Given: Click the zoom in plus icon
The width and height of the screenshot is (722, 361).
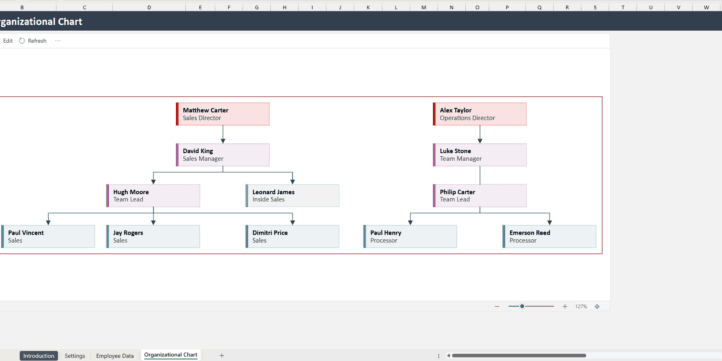Looking at the screenshot, I should (x=565, y=307).
